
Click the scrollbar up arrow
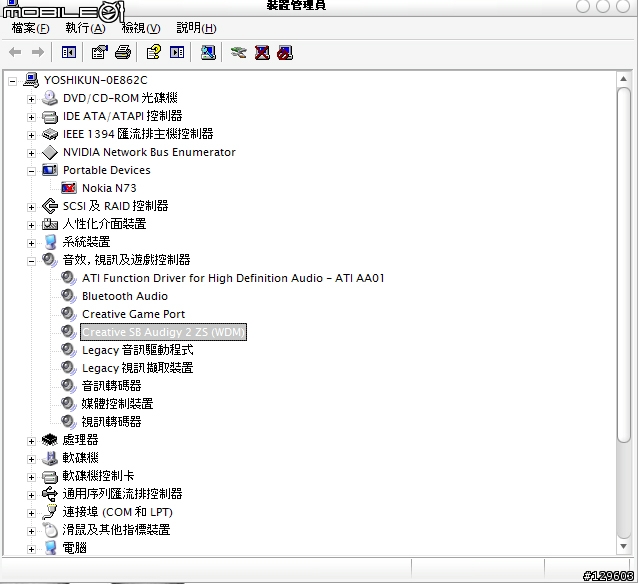coord(623,79)
